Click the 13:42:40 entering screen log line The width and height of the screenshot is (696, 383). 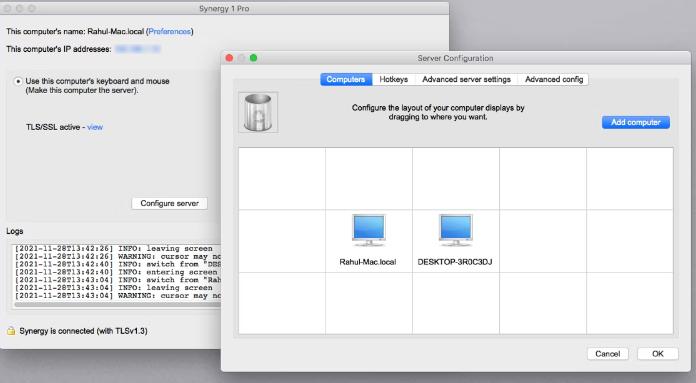[x=116, y=272]
